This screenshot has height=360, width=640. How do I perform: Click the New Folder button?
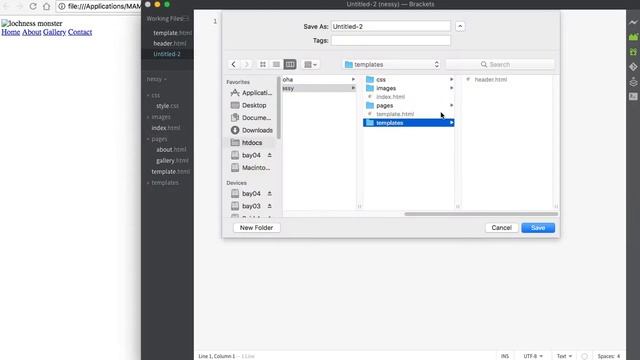coord(256,228)
